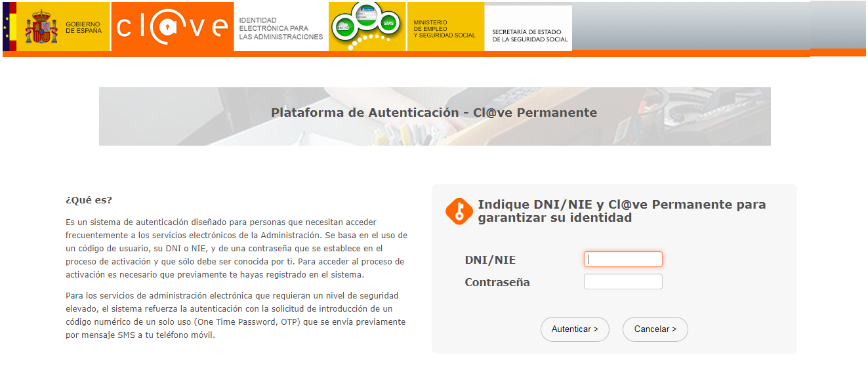Click the Indique DNI/NIE y Cl@ve Permanente heading
The width and height of the screenshot is (868, 374).
point(622,211)
